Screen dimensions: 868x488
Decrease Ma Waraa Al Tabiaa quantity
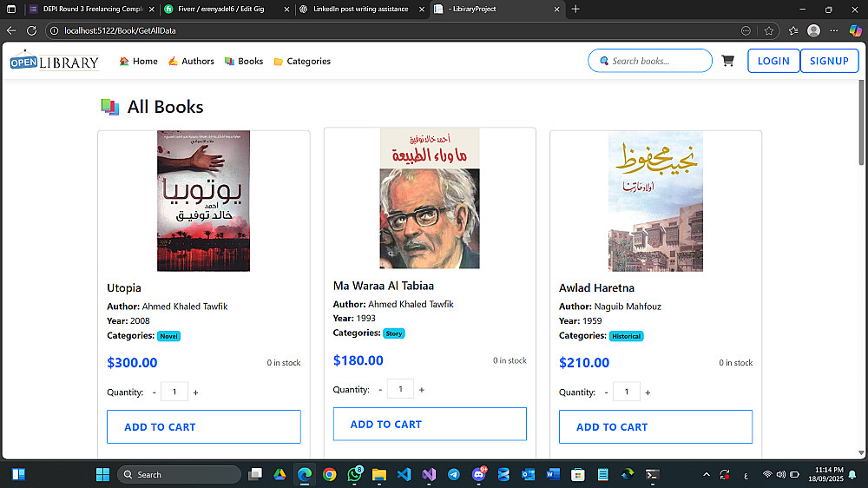click(380, 389)
